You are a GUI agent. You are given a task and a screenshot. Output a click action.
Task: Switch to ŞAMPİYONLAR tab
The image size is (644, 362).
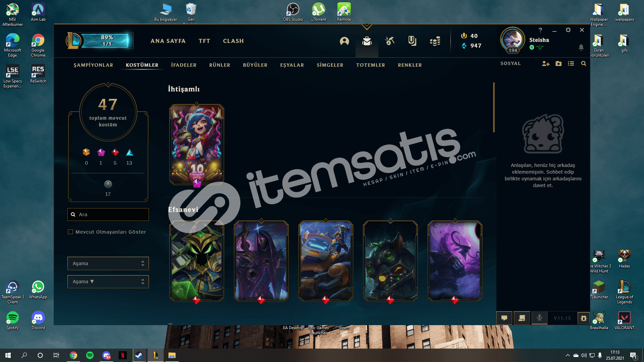93,65
